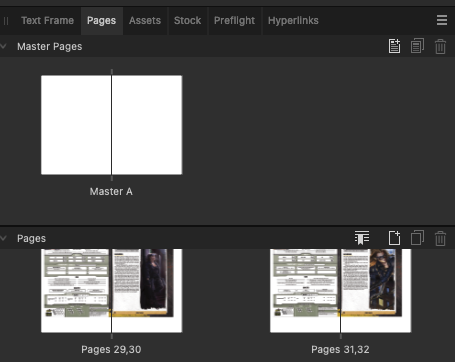455x362 pixels.
Task: Switch to the Text Frame tab
Action: coord(47,21)
